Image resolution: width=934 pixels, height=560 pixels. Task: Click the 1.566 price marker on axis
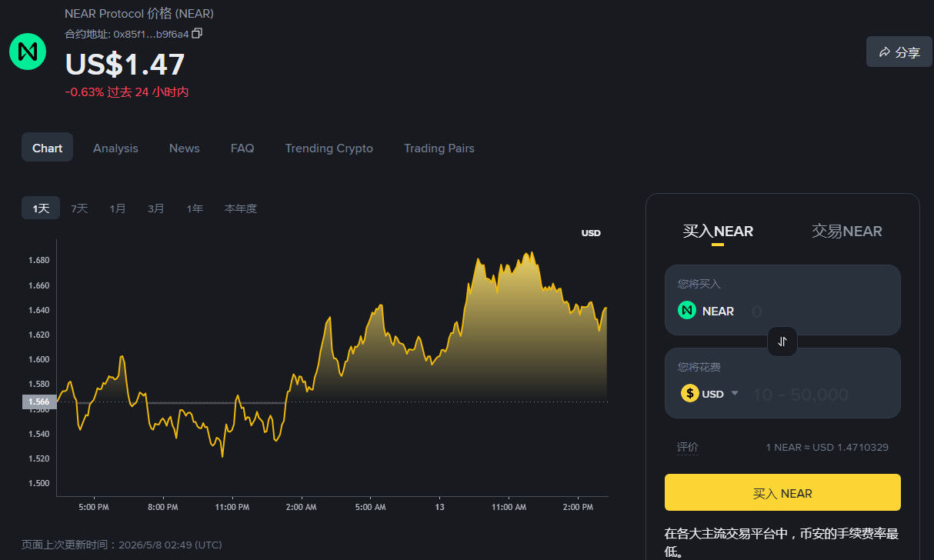(x=39, y=402)
